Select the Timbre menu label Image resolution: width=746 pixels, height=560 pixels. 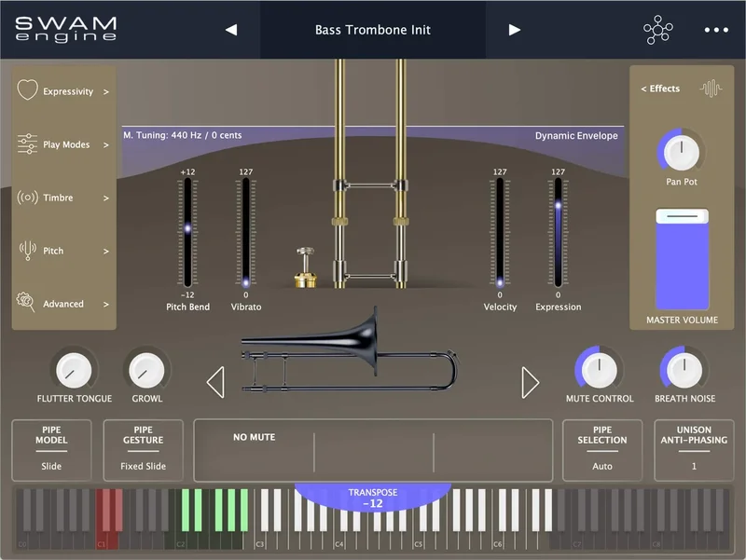(58, 198)
